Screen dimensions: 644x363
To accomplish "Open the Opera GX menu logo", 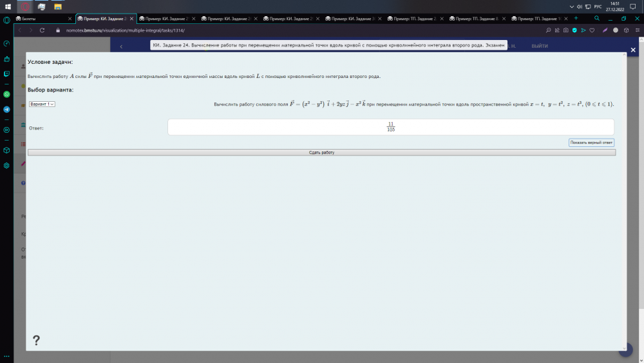I will click(6, 20).
